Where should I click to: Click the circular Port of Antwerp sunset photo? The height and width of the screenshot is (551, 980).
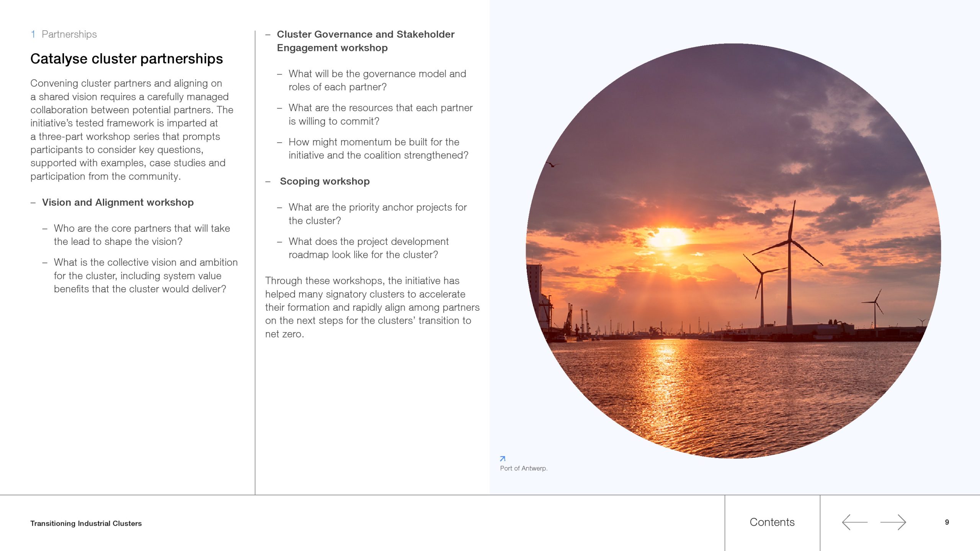(733, 251)
